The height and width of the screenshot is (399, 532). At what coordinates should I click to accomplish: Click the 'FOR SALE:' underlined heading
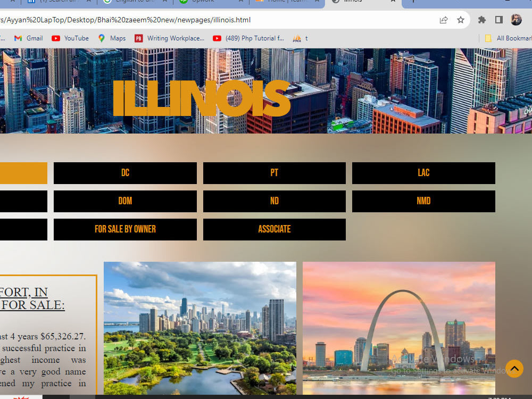click(x=32, y=305)
